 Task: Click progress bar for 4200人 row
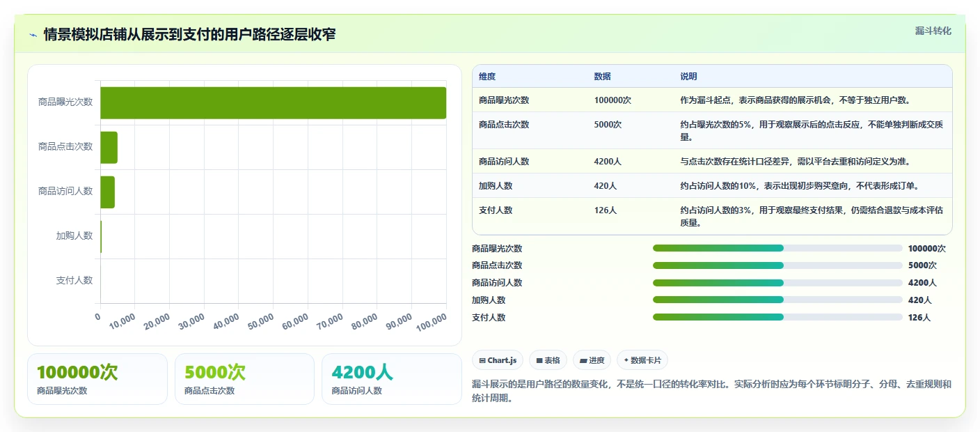click(777, 282)
